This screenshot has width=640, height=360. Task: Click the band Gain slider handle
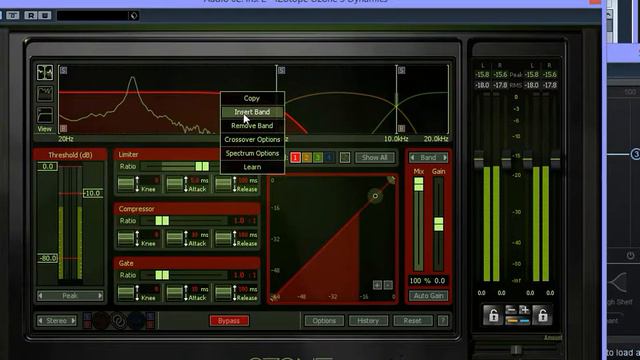pos(438,224)
